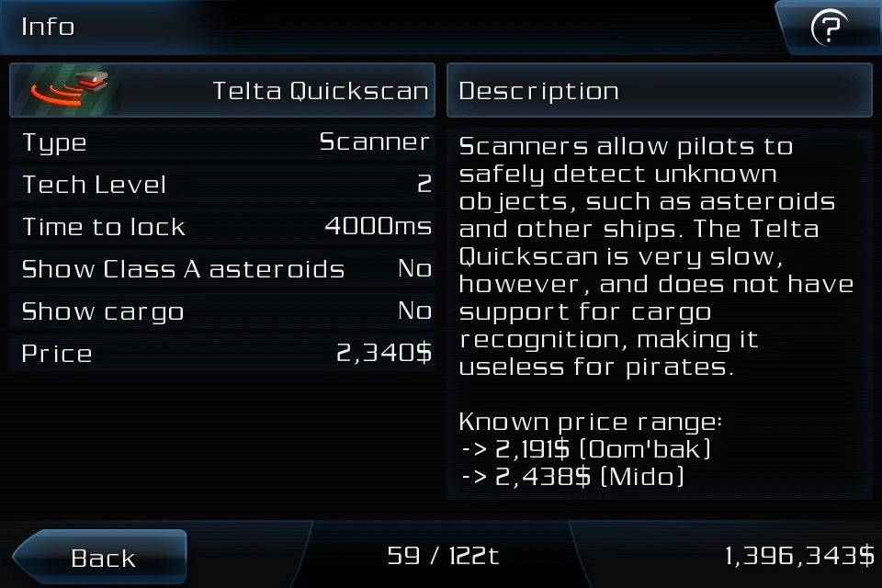Select the Telta Quickscan title header
Image resolution: width=882 pixels, height=588 pixels.
(x=320, y=91)
